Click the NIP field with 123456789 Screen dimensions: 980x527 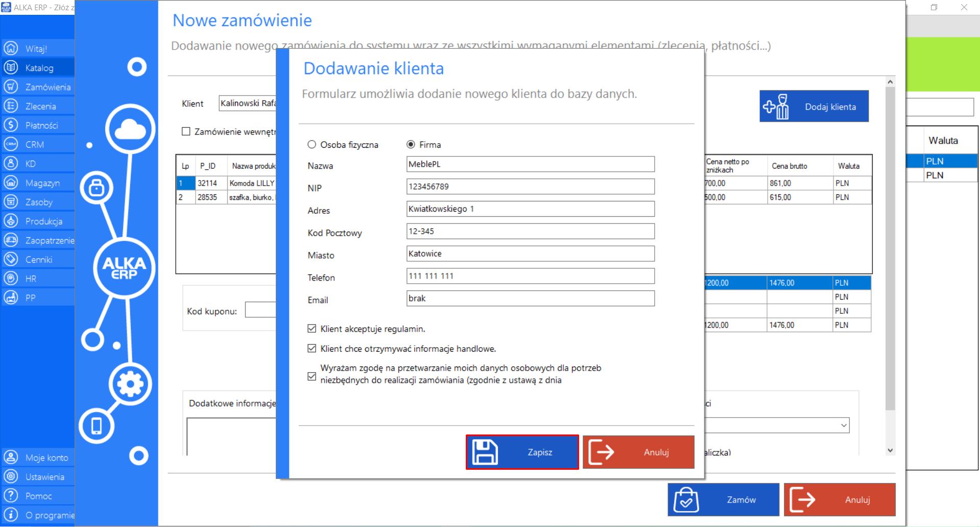click(530, 187)
